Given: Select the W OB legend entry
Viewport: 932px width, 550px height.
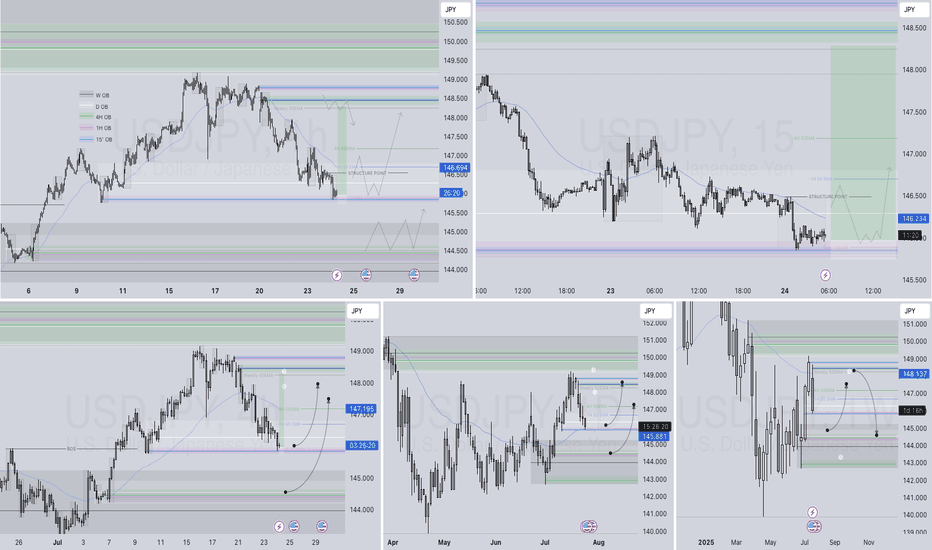Looking at the screenshot, I should pyautogui.click(x=95, y=95).
